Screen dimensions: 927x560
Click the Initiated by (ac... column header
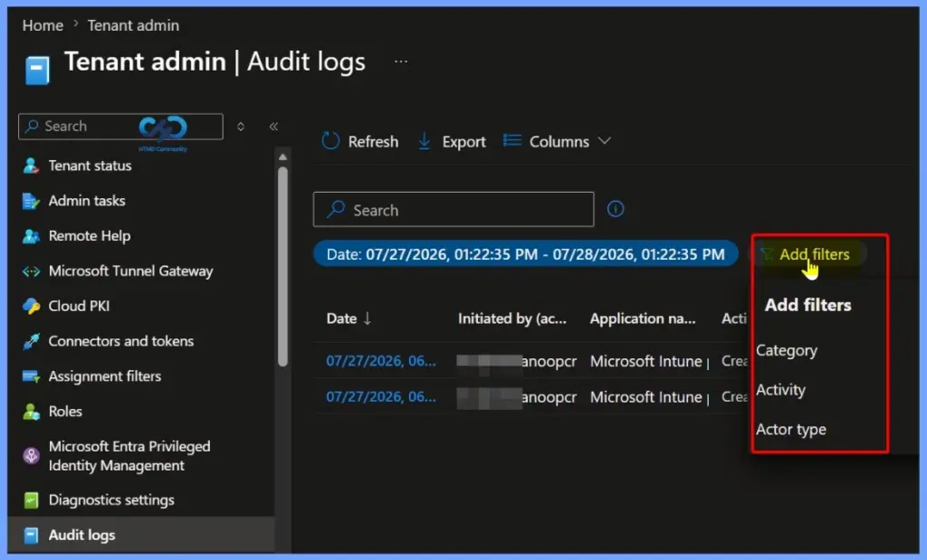[512, 318]
